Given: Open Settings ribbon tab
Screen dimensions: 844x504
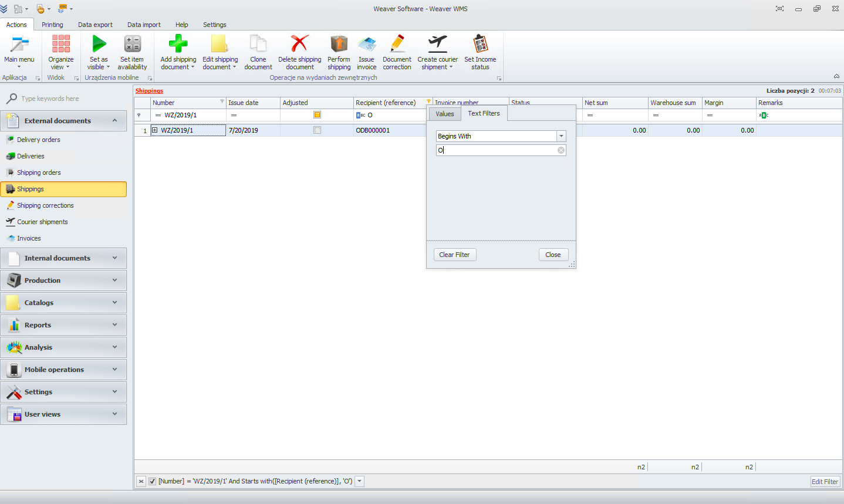Looking at the screenshot, I should click(x=215, y=25).
